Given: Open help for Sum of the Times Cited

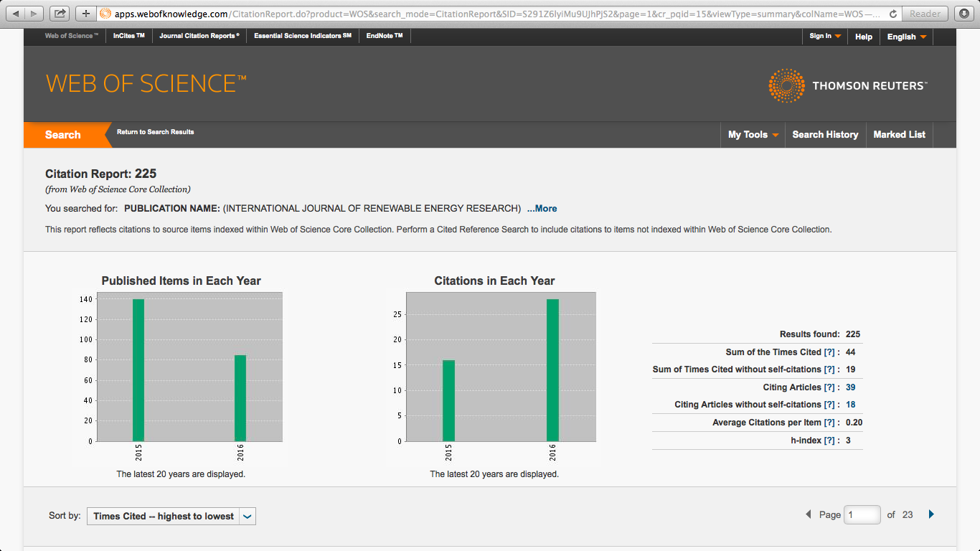Looking at the screenshot, I should point(829,352).
